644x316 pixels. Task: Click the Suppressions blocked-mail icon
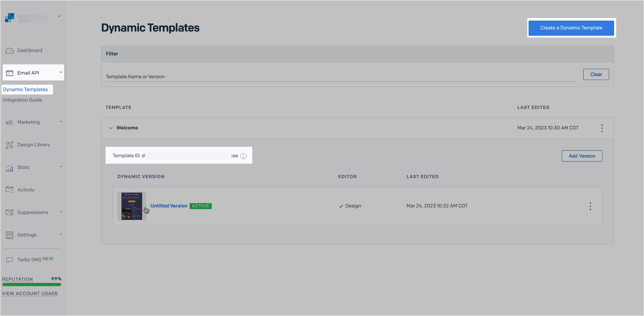(x=9, y=212)
